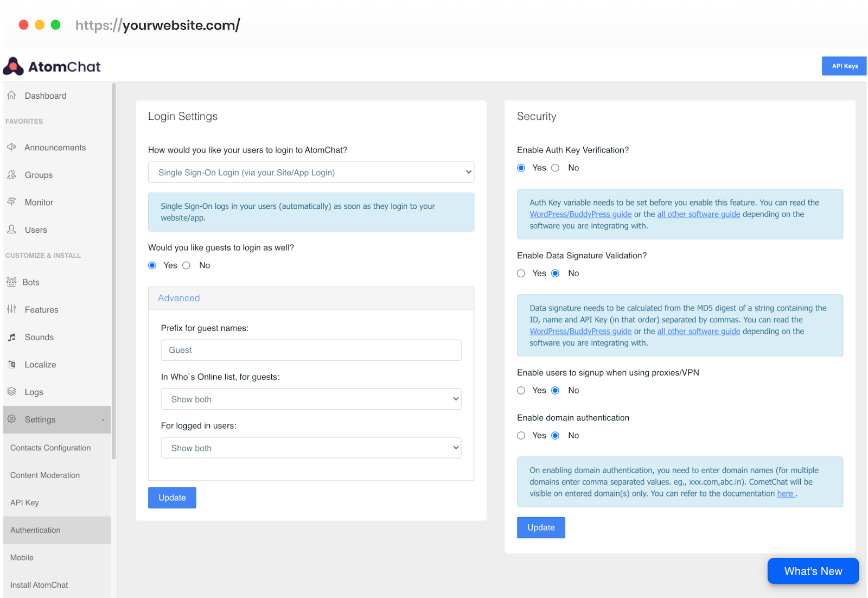Open all other software guide in Auth Key note
The height and width of the screenshot is (598, 868).
[699, 214]
